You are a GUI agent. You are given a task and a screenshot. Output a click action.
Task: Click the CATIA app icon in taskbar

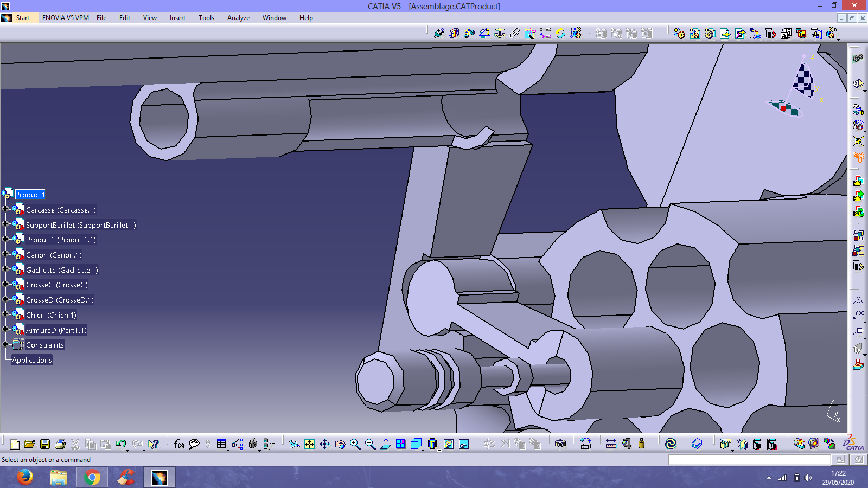pyautogui.click(x=159, y=477)
